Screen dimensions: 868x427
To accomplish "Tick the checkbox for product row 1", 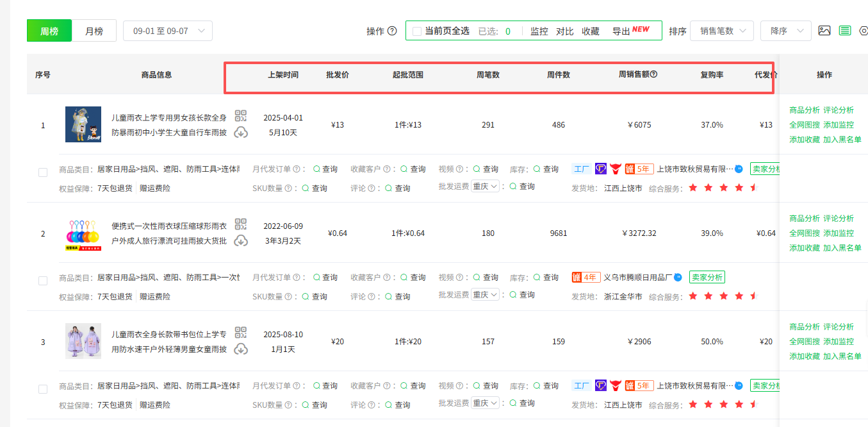I will [43, 172].
